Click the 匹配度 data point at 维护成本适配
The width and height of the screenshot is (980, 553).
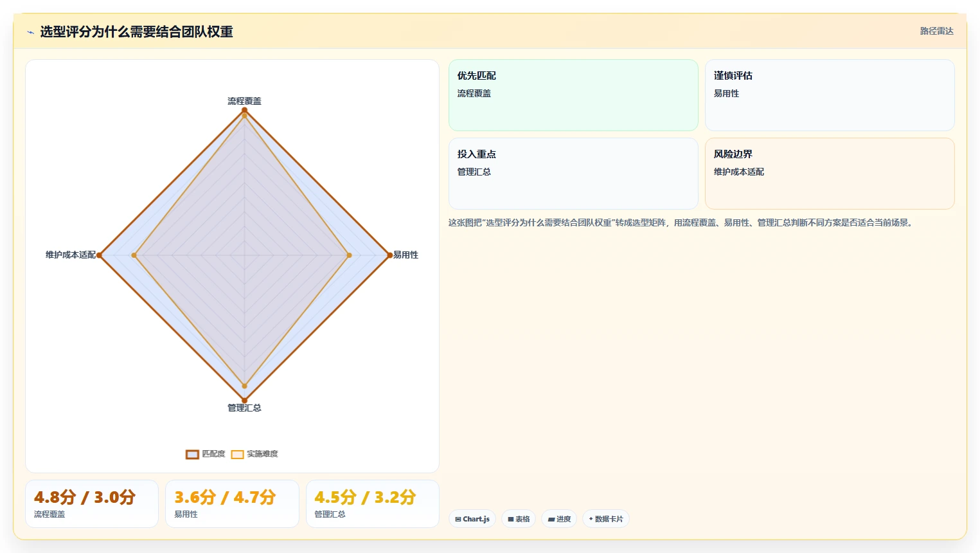(x=99, y=255)
